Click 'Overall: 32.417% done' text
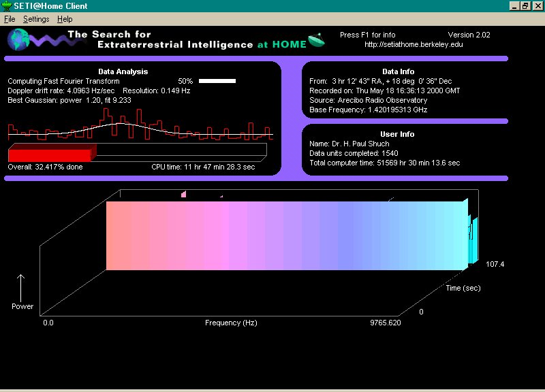This screenshot has width=545, height=392. (x=45, y=167)
